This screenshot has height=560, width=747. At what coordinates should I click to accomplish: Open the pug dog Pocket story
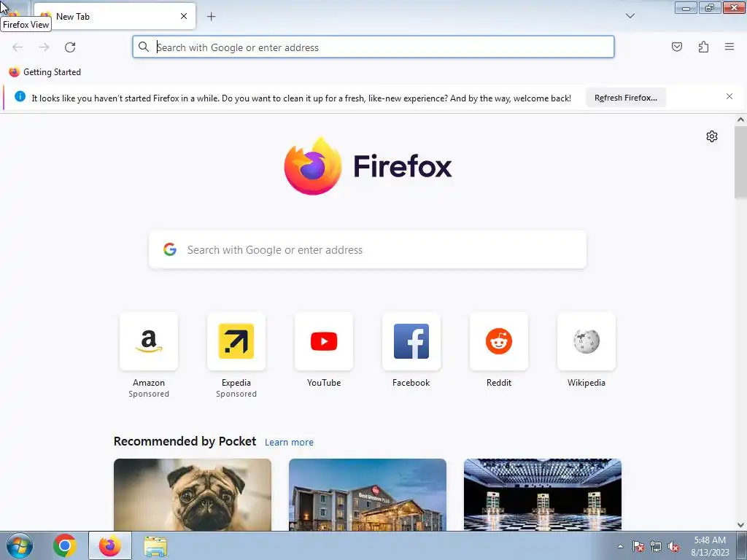coord(193,495)
